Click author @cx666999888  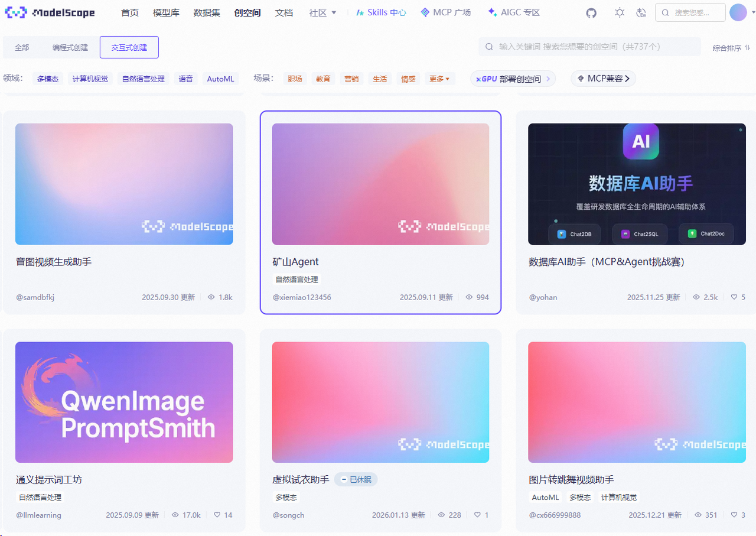[x=555, y=515]
